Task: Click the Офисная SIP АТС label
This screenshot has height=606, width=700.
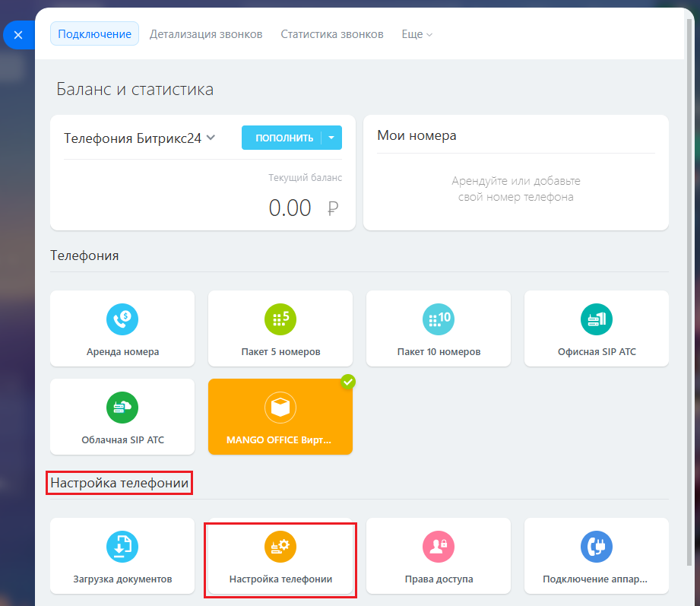Action: point(597,352)
